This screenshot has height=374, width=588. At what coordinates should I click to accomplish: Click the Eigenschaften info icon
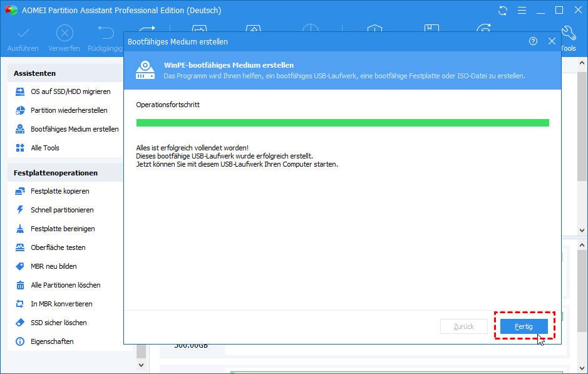point(20,341)
